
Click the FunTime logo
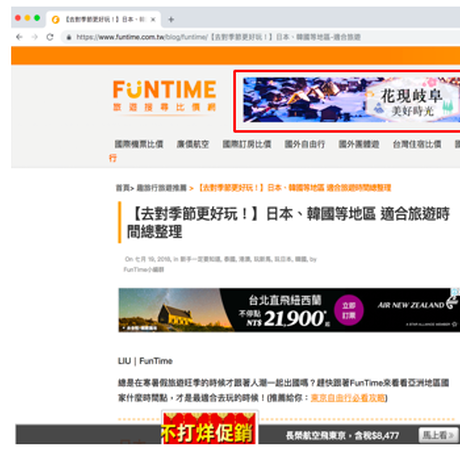[164, 96]
